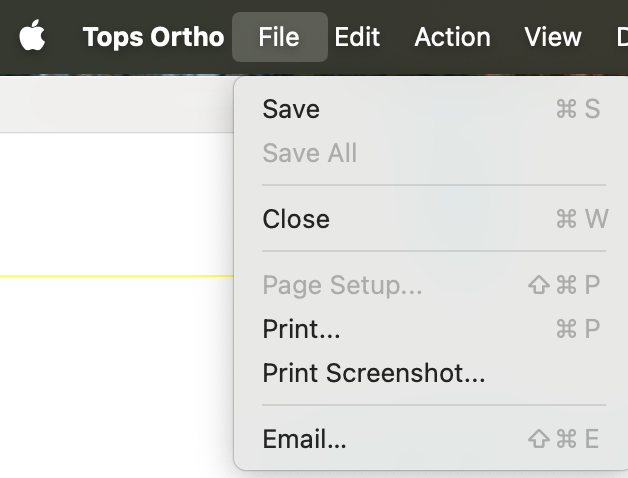Click the ⇧⌘E shortcut label beside Email
The height and width of the screenshot is (478, 628).
564,439
